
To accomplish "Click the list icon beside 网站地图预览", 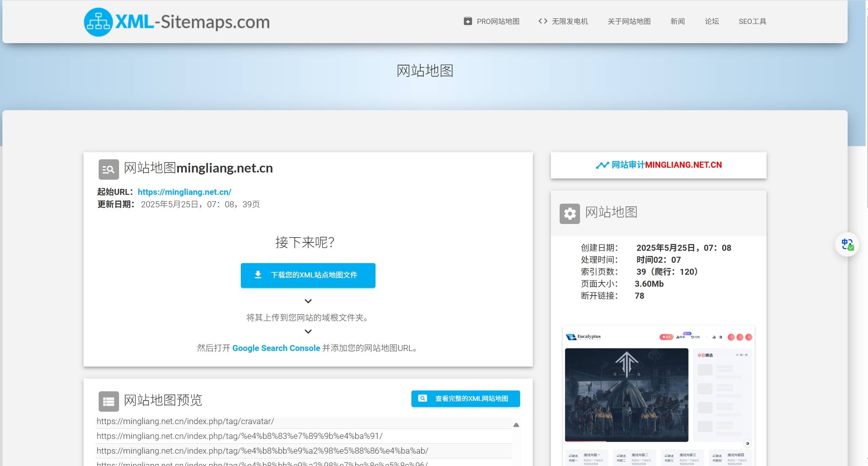I will [x=109, y=401].
